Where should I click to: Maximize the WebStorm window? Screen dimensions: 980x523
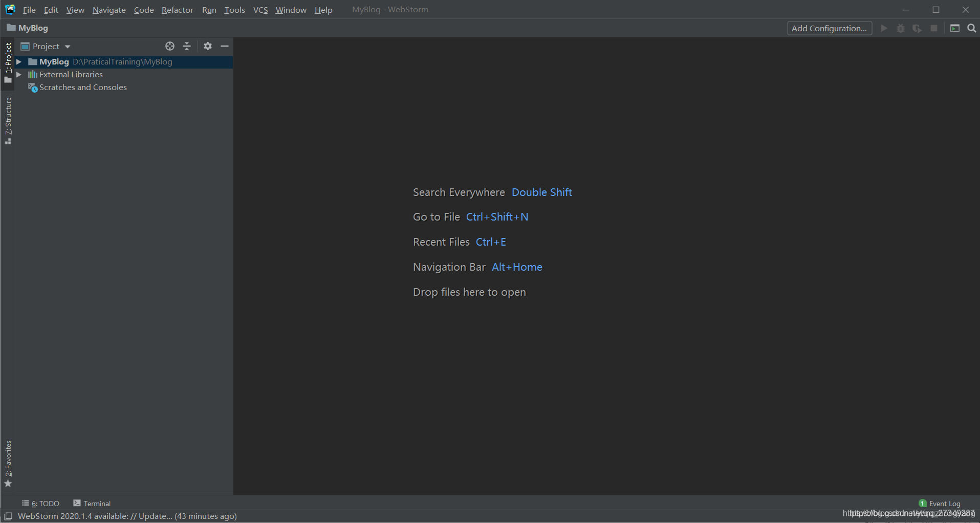click(x=936, y=10)
